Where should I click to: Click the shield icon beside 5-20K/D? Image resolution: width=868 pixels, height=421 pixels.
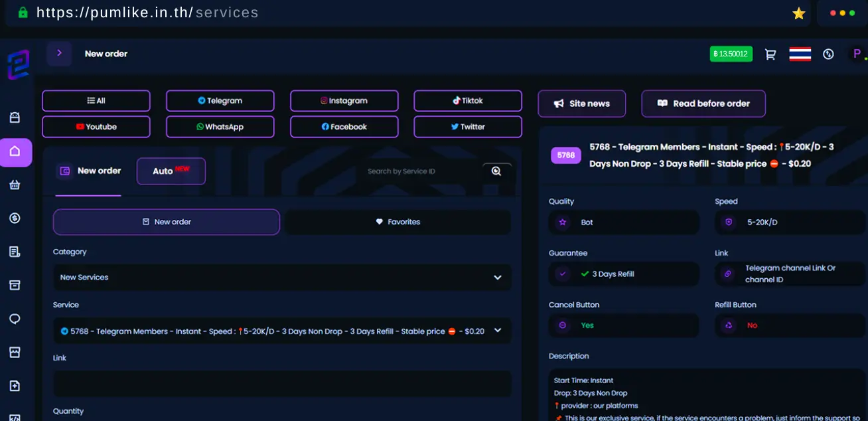(729, 222)
